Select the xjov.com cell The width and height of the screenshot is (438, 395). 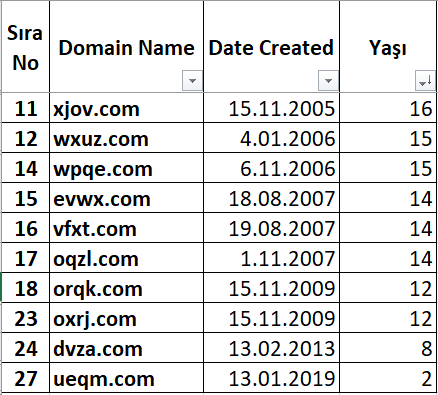pyautogui.click(x=126, y=108)
